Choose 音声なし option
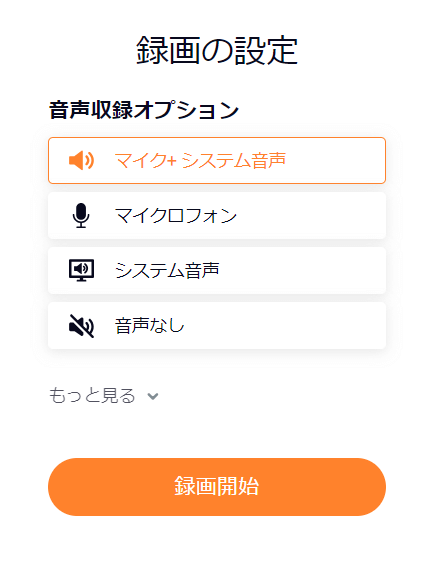Screen dimensions: 434x561 click(x=217, y=326)
